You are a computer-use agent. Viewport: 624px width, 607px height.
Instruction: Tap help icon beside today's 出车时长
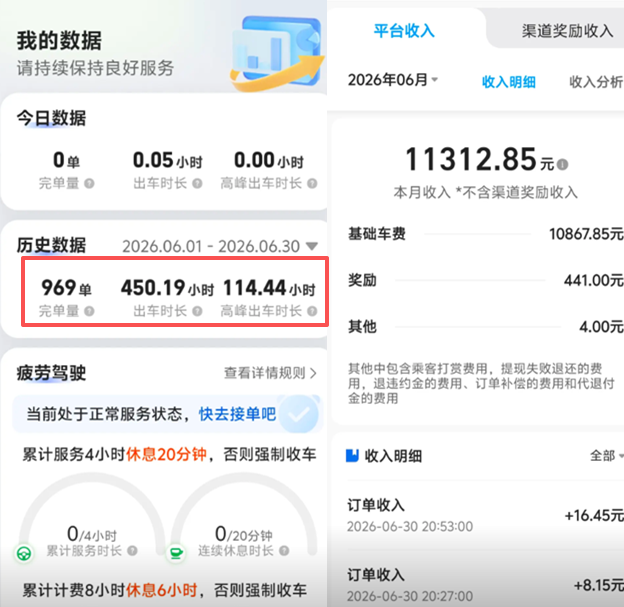point(197,183)
